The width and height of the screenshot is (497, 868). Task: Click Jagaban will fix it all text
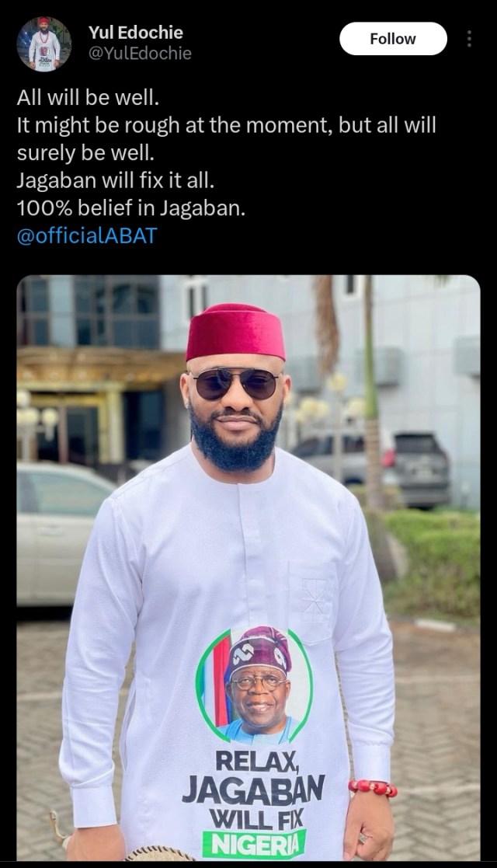click(x=113, y=180)
